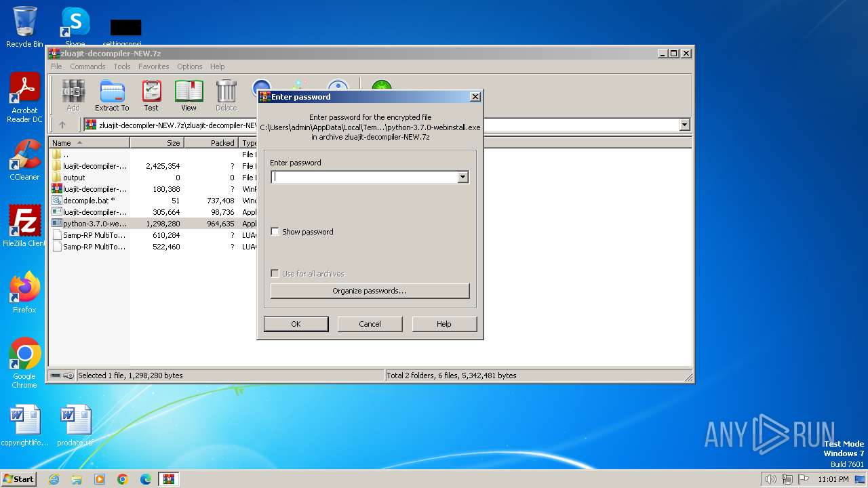Open the Commands menu
The height and width of the screenshot is (488, 868).
coord(87,66)
